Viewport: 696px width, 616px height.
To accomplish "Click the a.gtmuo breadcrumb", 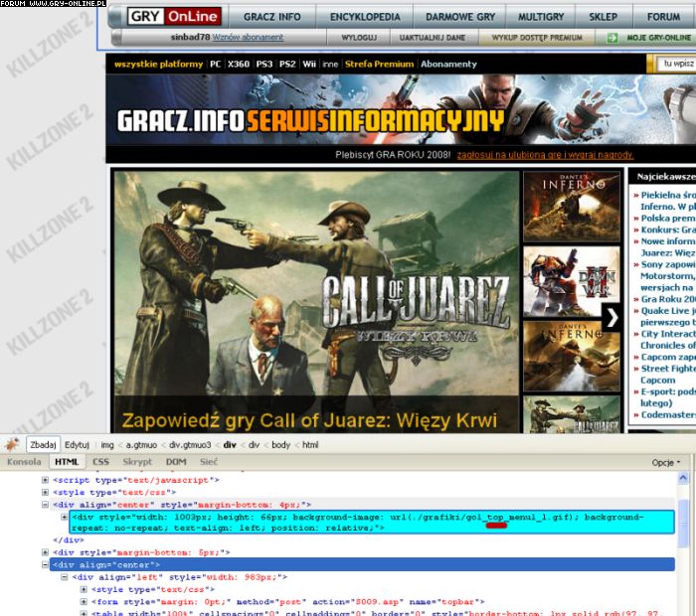I will coord(141,445).
